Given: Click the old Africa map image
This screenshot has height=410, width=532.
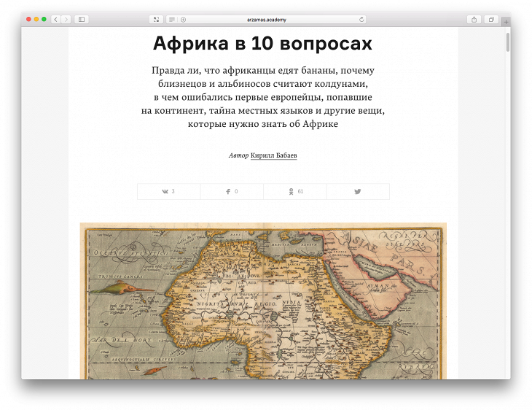Looking at the screenshot, I should [263, 301].
